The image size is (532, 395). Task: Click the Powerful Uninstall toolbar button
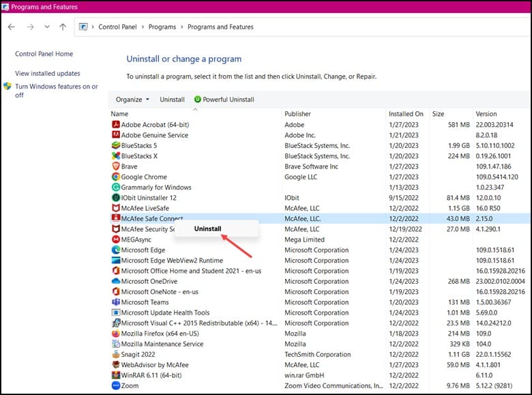pyautogui.click(x=224, y=100)
